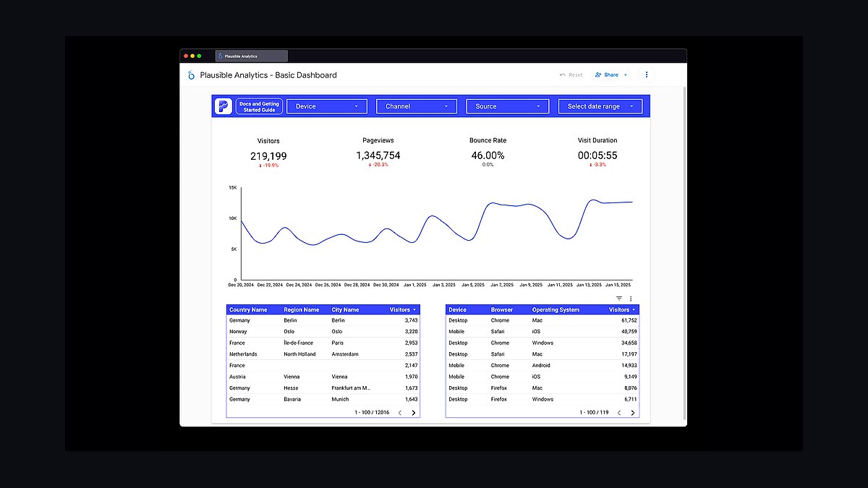The image size is (868, 488).
Task: Click the 1 - 100 / 119 pagination text
Action: (594, 413)
